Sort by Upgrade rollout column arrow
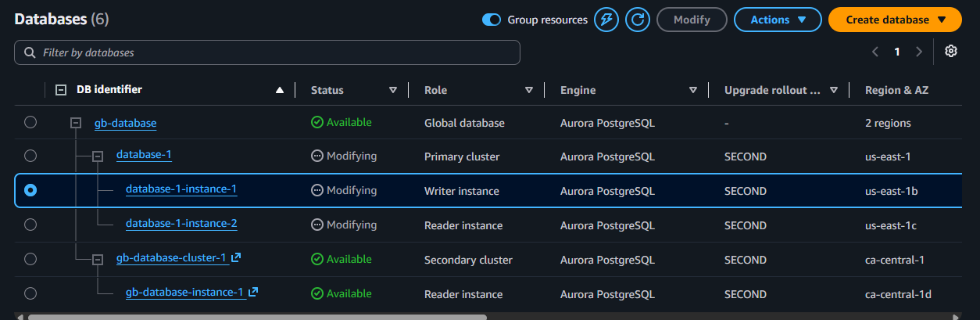 [x=834, y=90]
